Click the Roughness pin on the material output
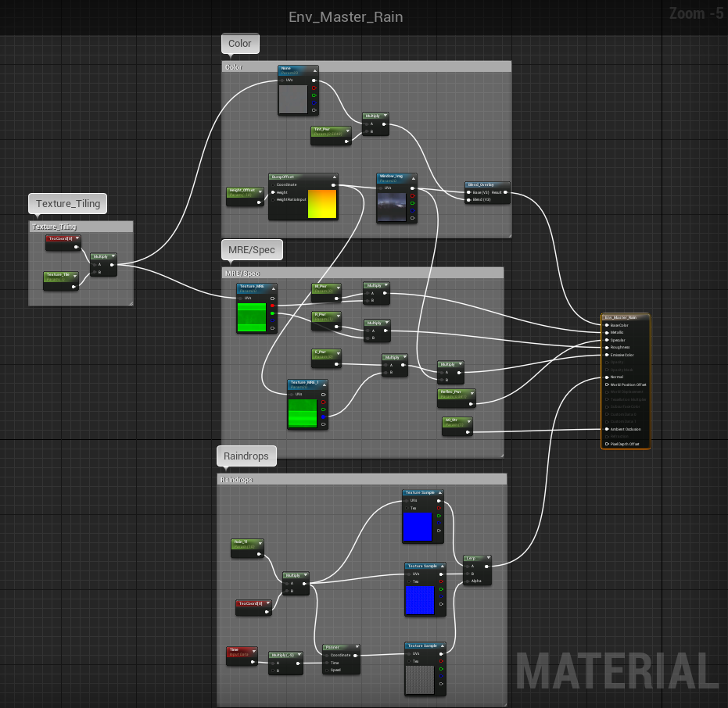This screenshot has width=728, height=708. (607, 348)
